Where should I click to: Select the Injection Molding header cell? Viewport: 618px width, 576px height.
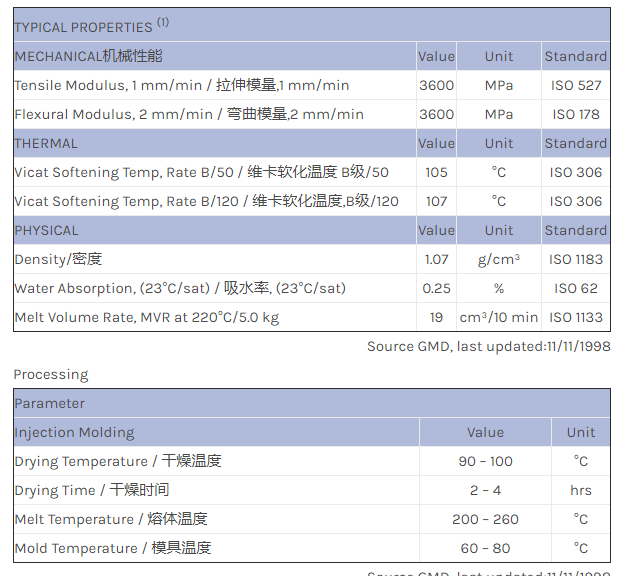[x=74, y=432]
